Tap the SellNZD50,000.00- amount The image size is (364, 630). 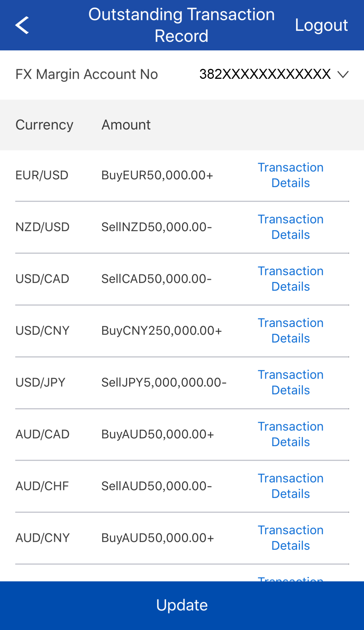point(157,227)
